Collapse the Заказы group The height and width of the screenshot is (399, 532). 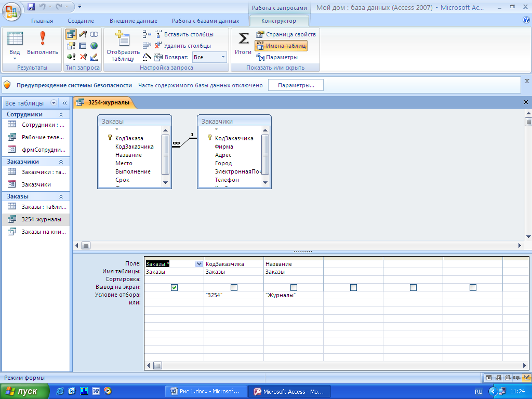61,196
